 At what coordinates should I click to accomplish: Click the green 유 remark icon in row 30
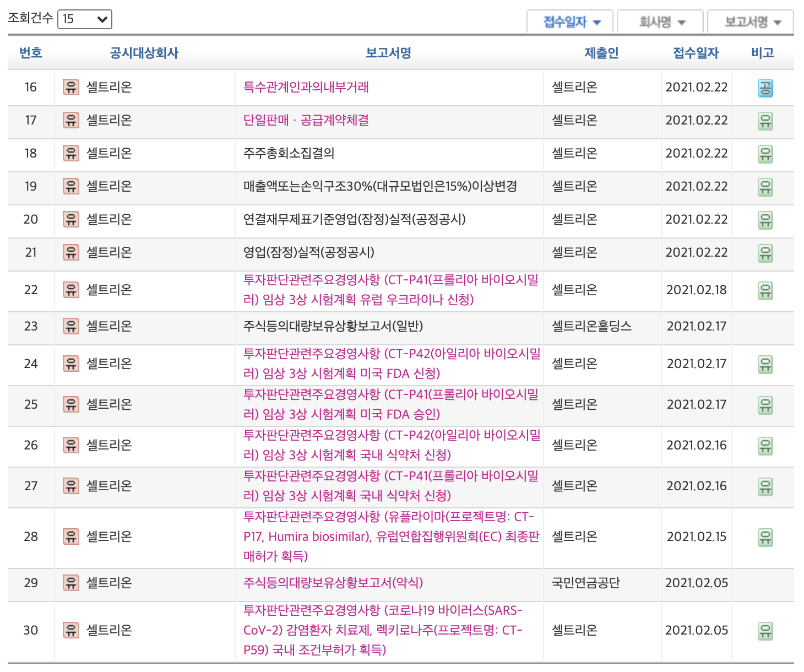click(765, 631)
